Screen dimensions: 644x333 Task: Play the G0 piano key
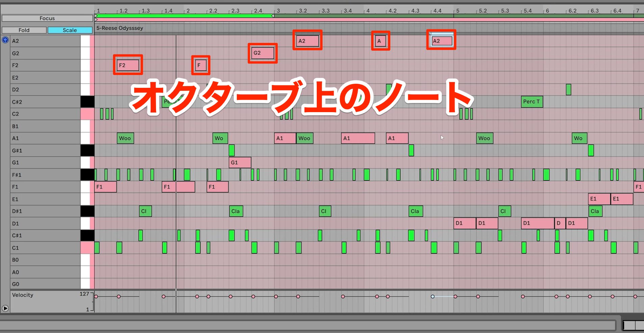click(85, 284)
